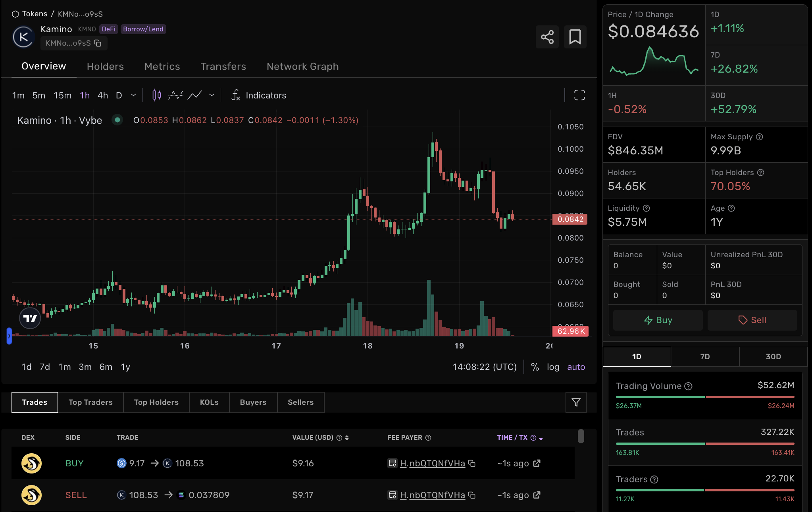
Task: Sort by VALUE (USD) column arrows
Action: coord(347,437)
